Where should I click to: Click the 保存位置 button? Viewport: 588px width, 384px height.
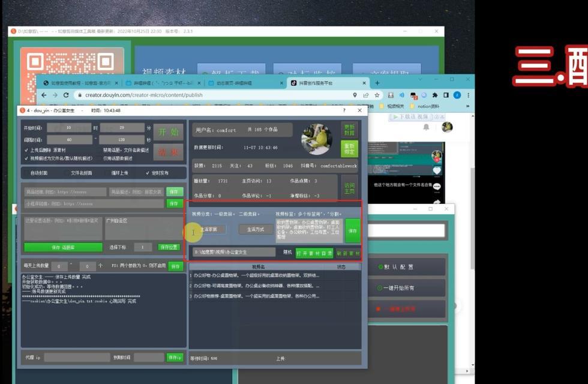tap(169, 247)
